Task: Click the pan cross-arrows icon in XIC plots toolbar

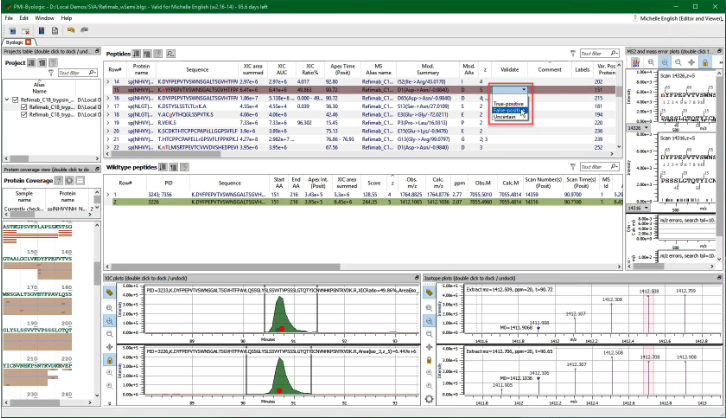Action: pyautogui.click(x=109, y=347)
